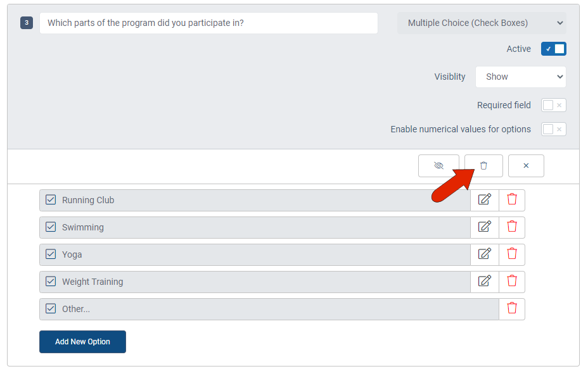
Task: Delete the Weight Training option
Action: (x=512, y=282)
